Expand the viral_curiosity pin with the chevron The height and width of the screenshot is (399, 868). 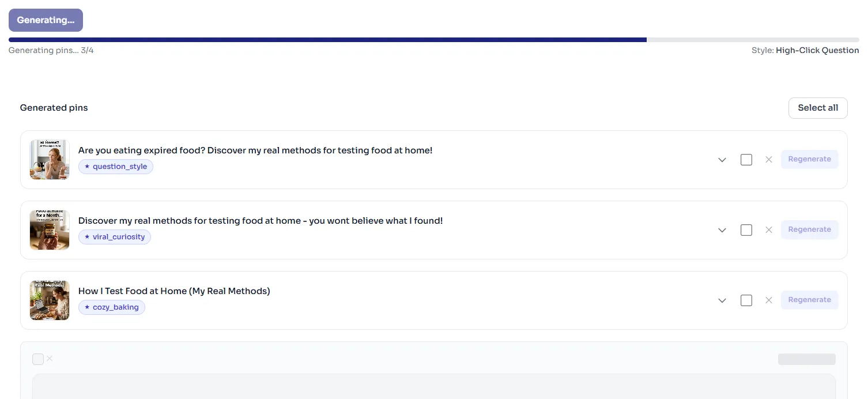722,231
